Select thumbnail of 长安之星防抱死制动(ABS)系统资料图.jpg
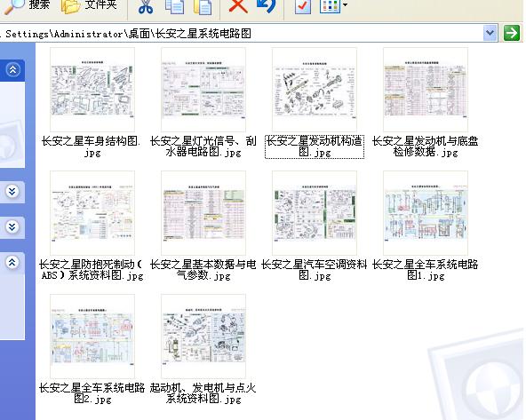526x420 pixels. pyautogui.click(x=92, y=213)
